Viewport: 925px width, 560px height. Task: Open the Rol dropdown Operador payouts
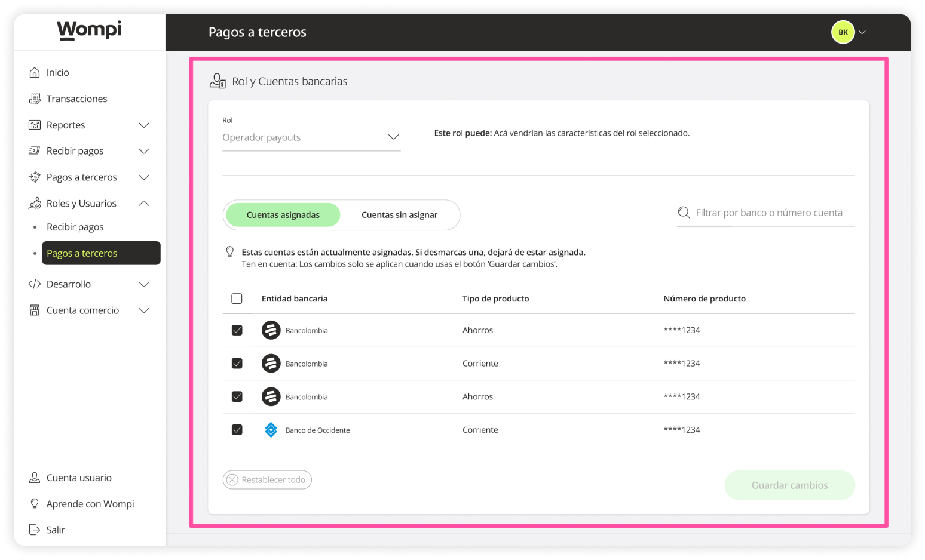pos(311,137)
